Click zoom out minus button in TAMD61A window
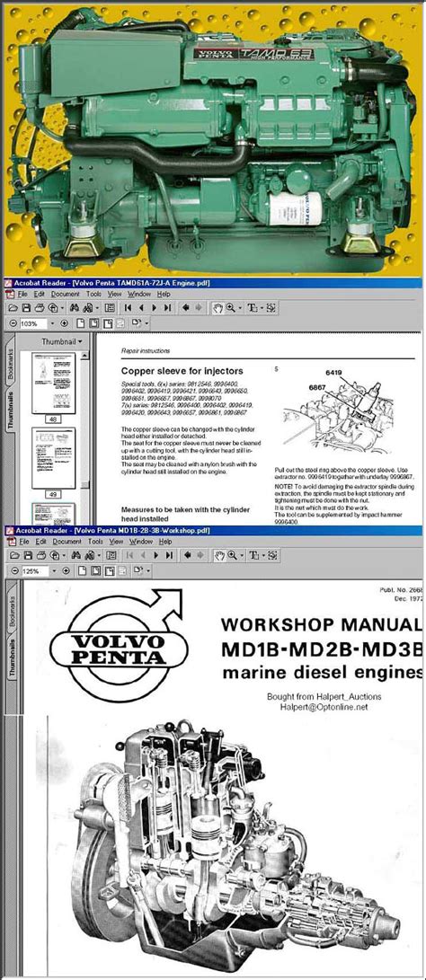Viewport: 426px width, 980px height. (13, 323)
